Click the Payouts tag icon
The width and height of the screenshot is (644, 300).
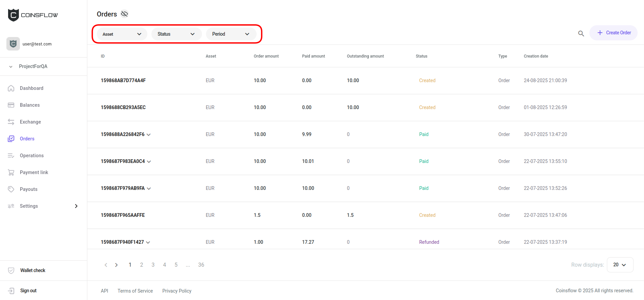(x=11, y=189)
